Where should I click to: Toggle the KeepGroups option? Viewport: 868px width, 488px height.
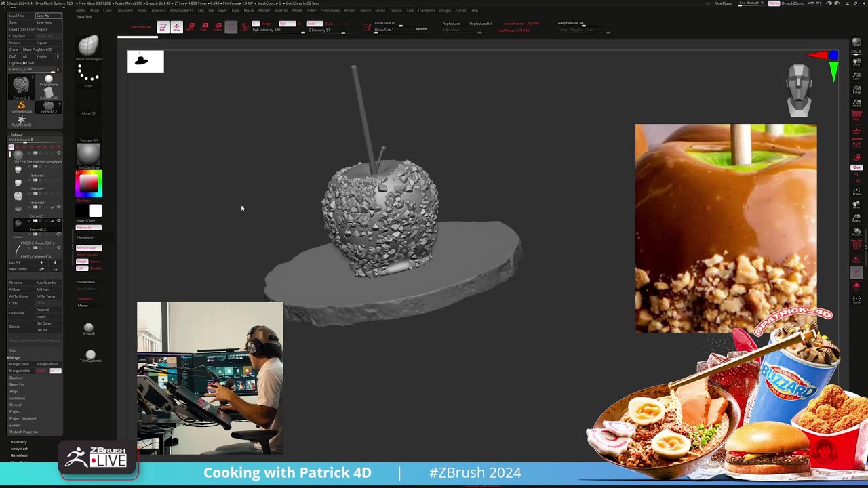[x=88, y=248]
